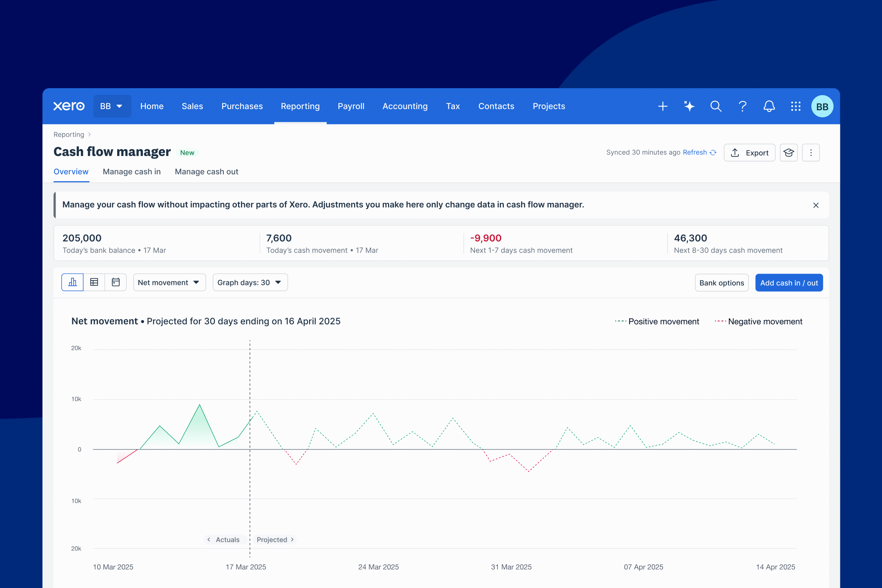Dismiss the cash flow info banner
The image size is (882, 588).
click(816, 205)
